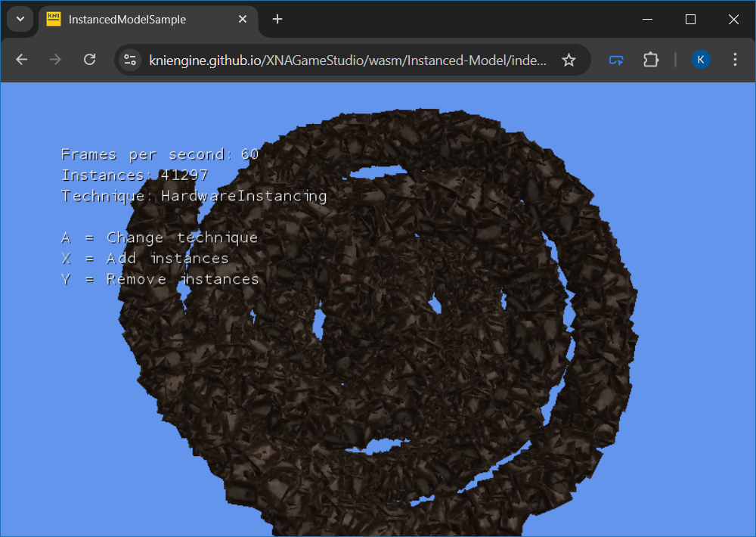Viewport: 756px width, 537px height.
Task: Open a new tab with plus button
Action: (x=277, y=20)
